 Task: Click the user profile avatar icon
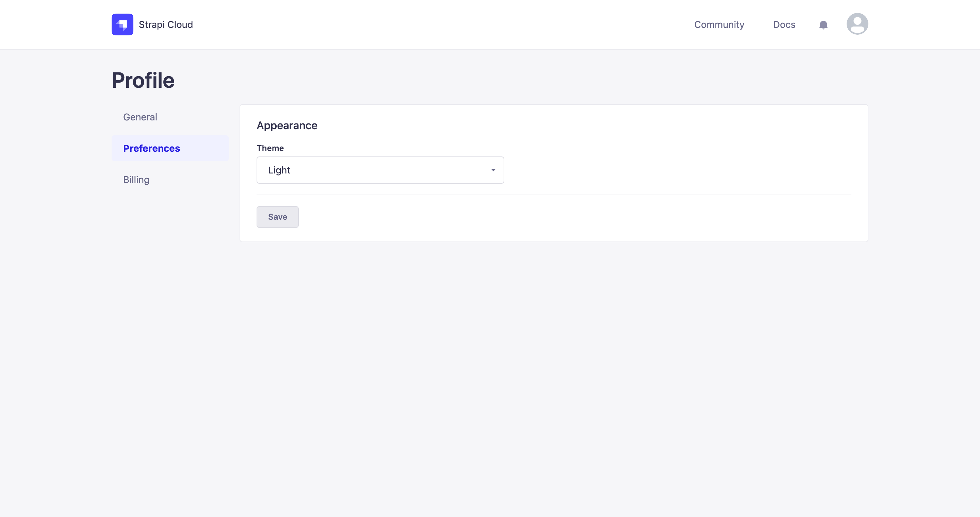pyautogui.click(x=857, y=24)
